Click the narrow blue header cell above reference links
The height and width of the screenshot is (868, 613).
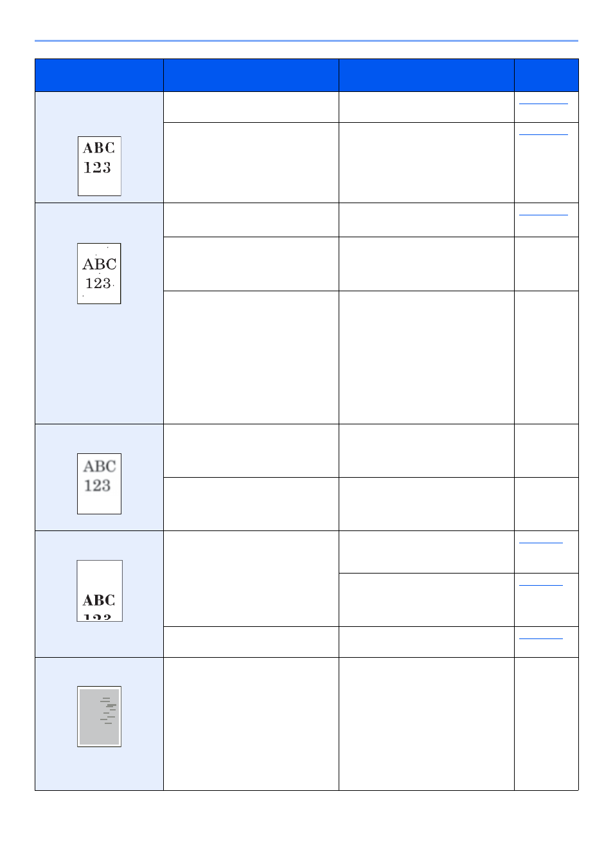pos(546,75)
